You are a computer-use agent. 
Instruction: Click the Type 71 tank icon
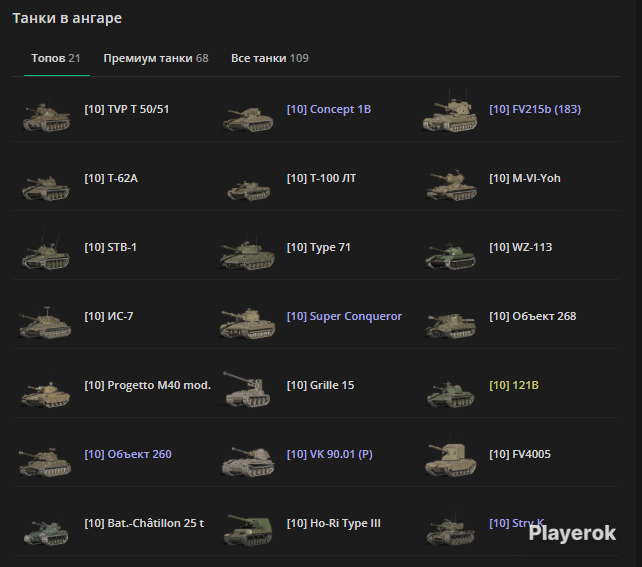tap(247, 254)
